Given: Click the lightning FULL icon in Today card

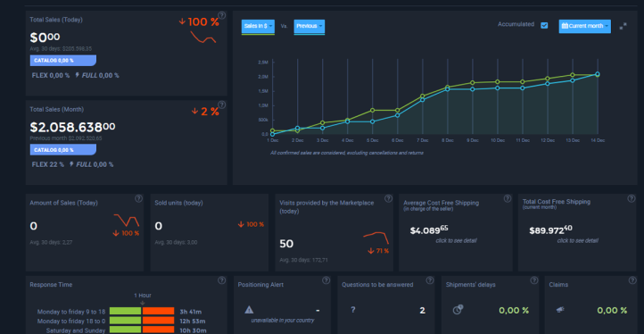Looking at the screenshot, I should pos(78,75).
